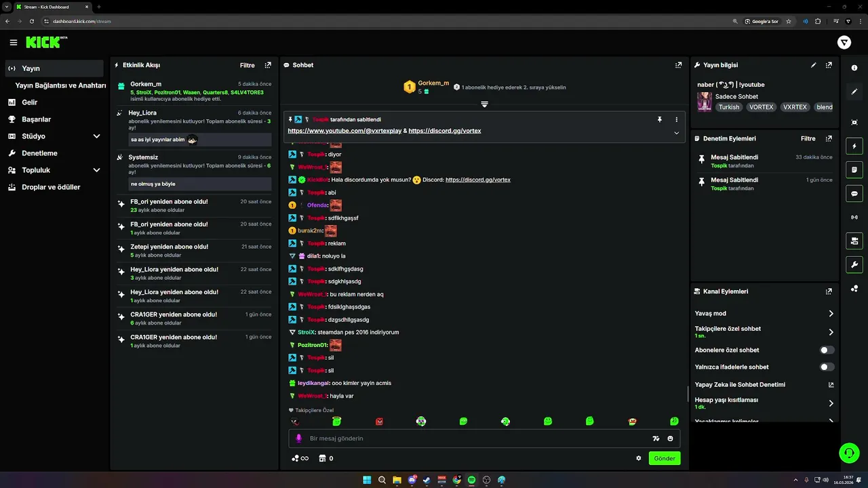Click the pin icon on the pinned message
868x488 pixels.
click(659, 119)
